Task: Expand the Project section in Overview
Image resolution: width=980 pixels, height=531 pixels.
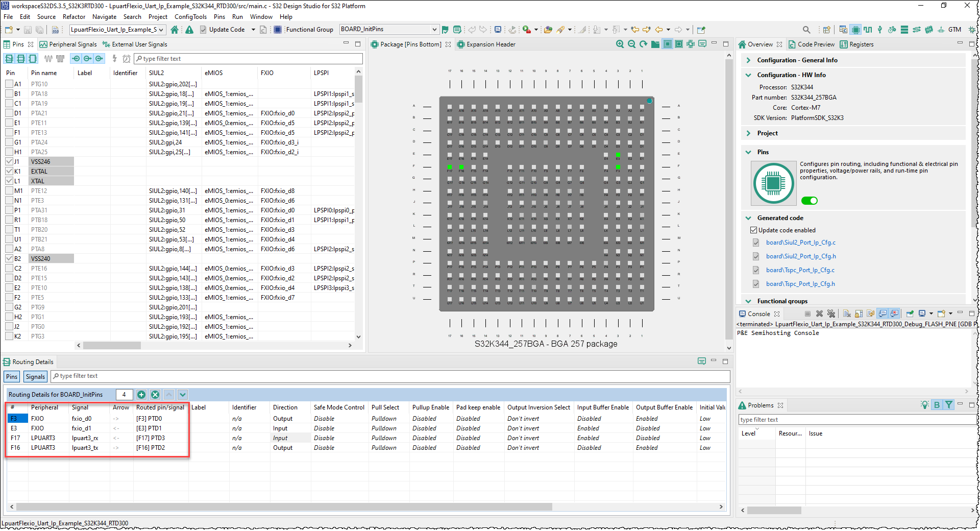Action: point(748,133)
